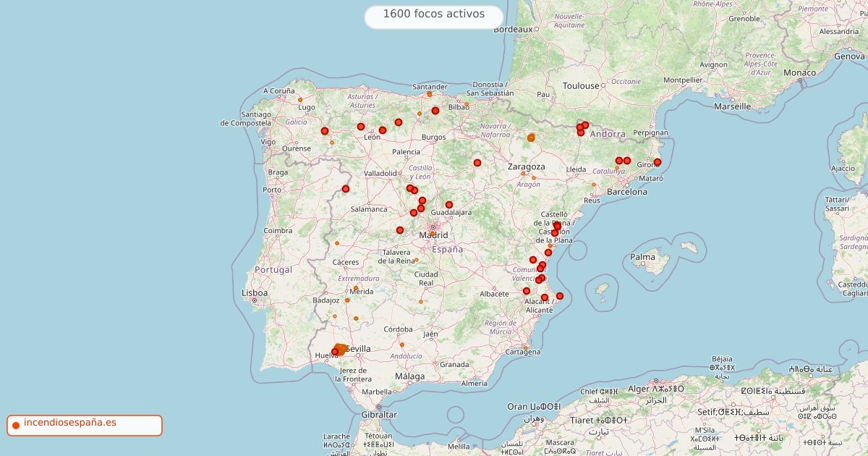
Task: Open the red marker just west of León
Action: (x=361, y=127)
